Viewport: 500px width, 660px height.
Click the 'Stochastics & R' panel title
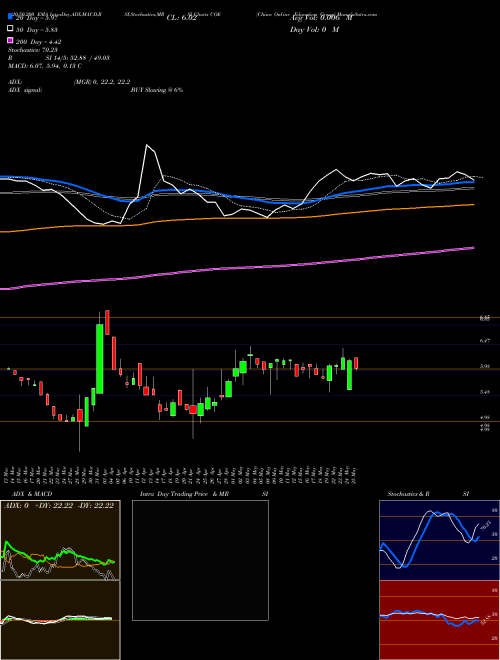408,494
